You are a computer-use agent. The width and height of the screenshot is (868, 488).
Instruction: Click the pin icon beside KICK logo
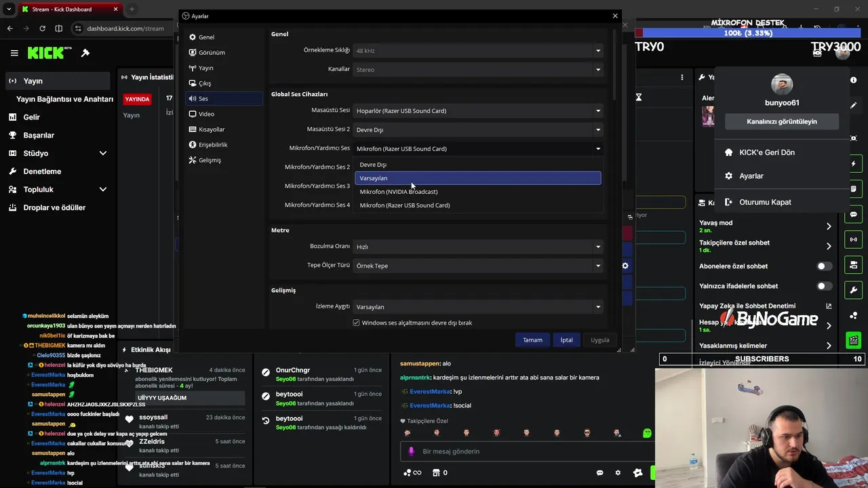85,53
